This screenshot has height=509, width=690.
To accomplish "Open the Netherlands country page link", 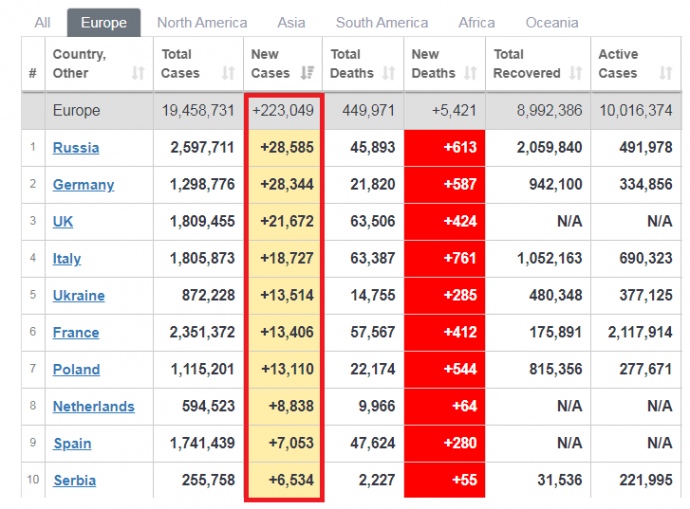I will [93, 407].
